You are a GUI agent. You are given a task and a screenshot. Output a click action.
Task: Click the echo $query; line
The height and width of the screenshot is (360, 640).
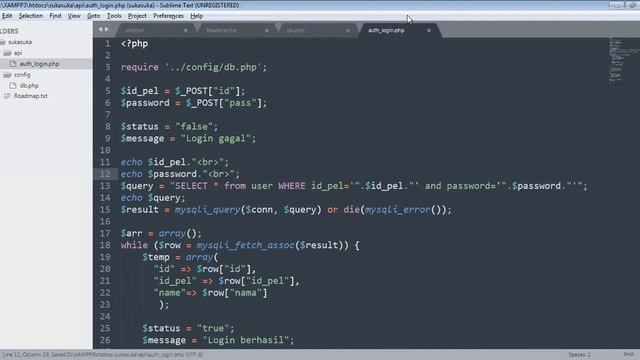click(153, 198)
